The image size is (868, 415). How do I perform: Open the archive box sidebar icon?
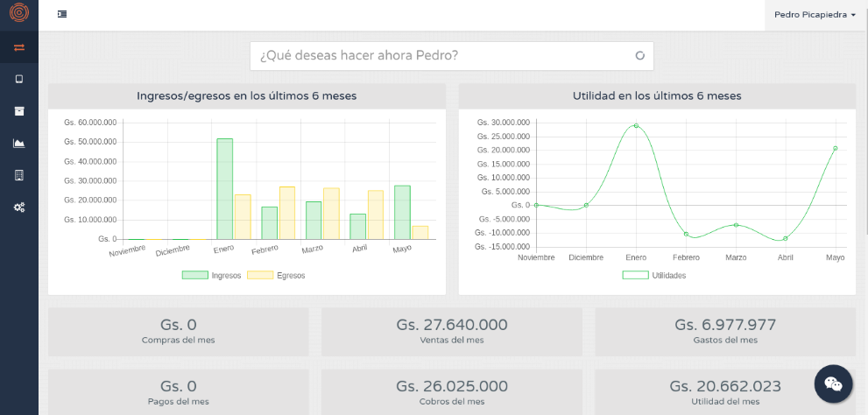click(x=18, y=111)
